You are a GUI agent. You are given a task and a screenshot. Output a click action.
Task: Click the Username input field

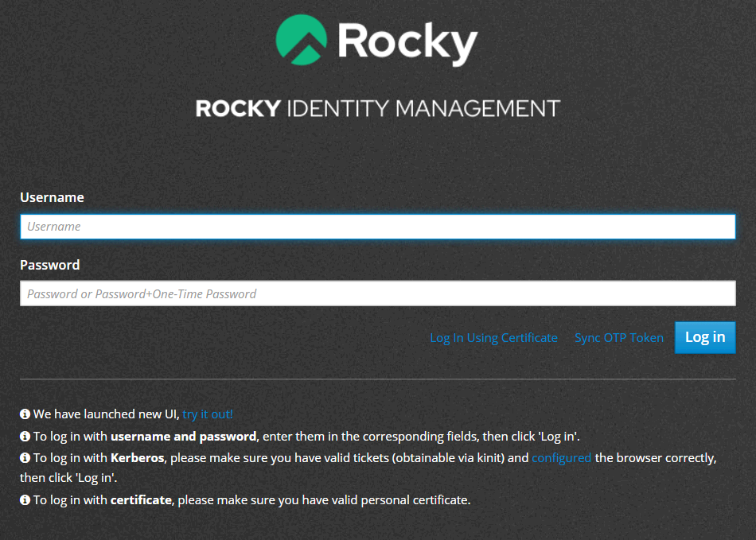[377, 227]
